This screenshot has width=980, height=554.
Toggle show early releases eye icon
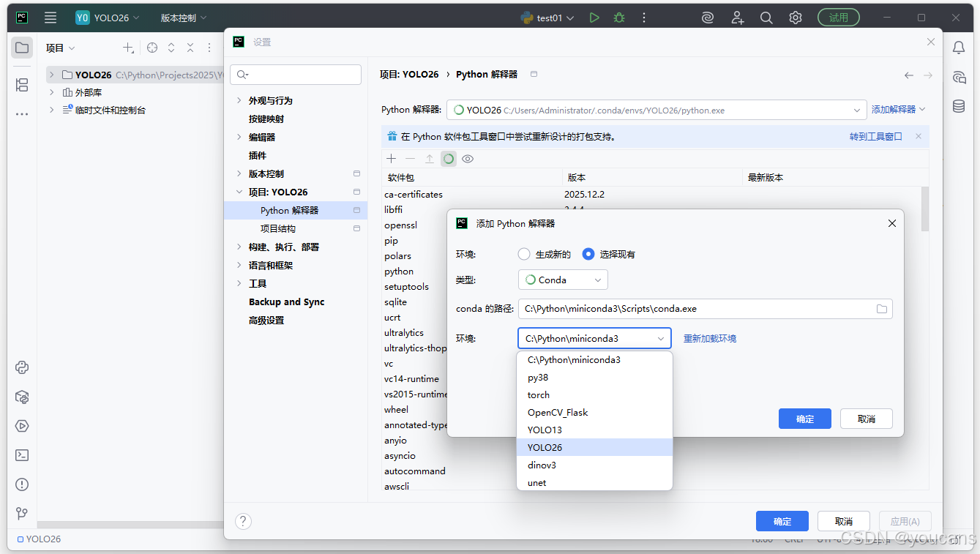click(468, 159)
